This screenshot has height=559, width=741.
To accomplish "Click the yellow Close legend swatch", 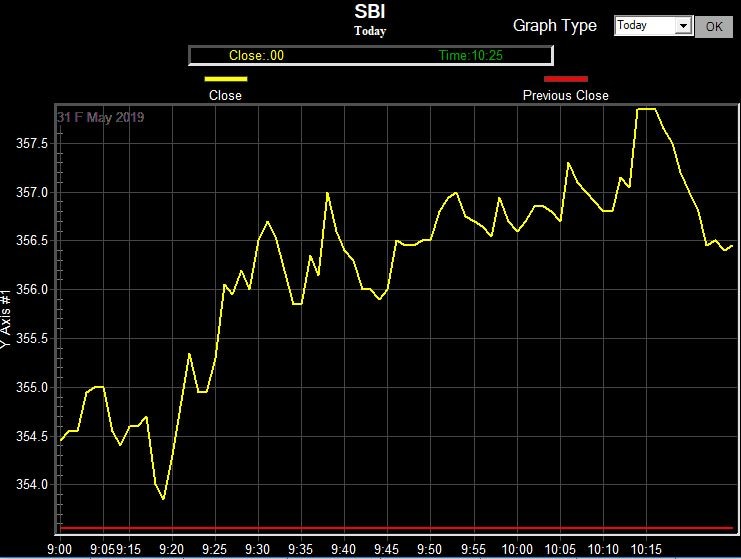I will 225,79.
